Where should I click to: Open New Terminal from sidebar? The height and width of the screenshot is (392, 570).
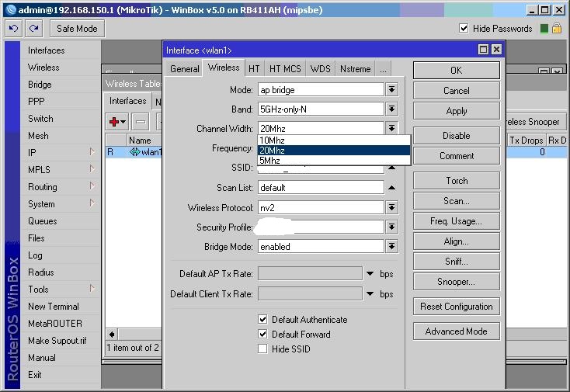[x=54, y=307]
